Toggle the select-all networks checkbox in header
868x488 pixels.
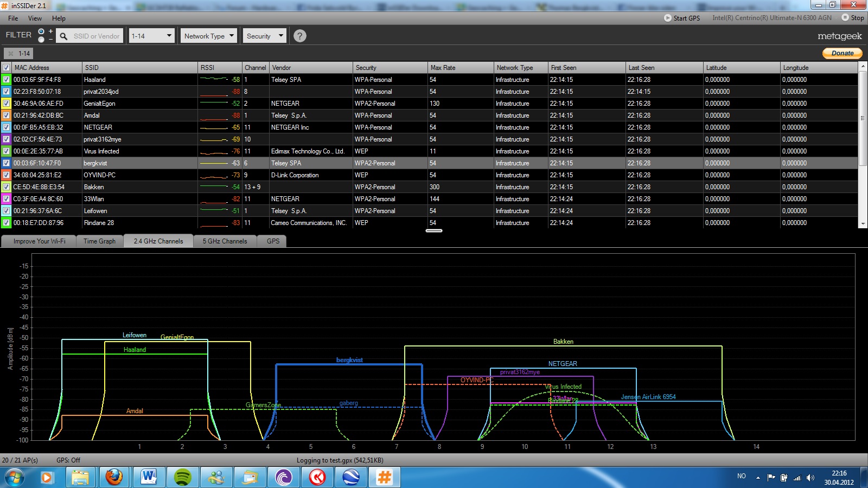tap(7, 68)
